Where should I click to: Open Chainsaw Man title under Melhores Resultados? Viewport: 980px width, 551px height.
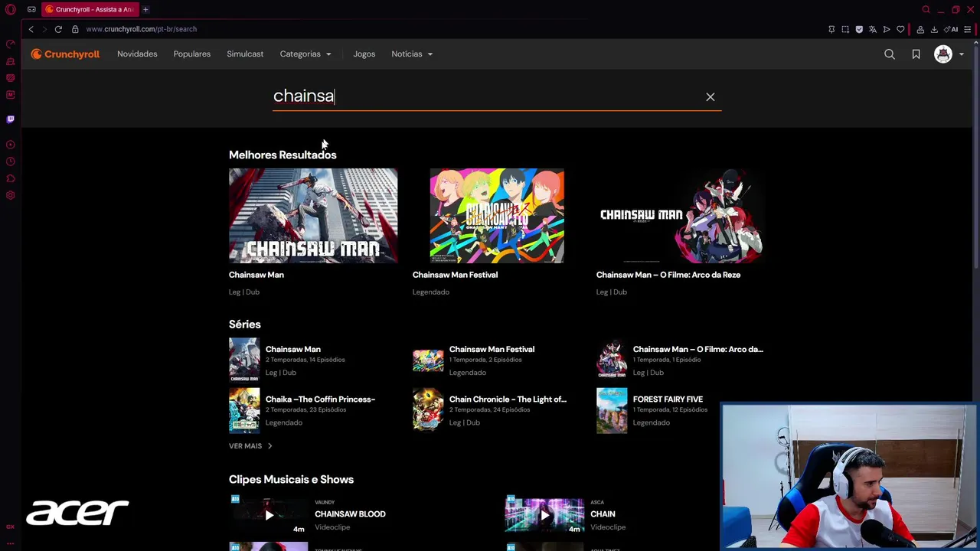pos(256,275)
